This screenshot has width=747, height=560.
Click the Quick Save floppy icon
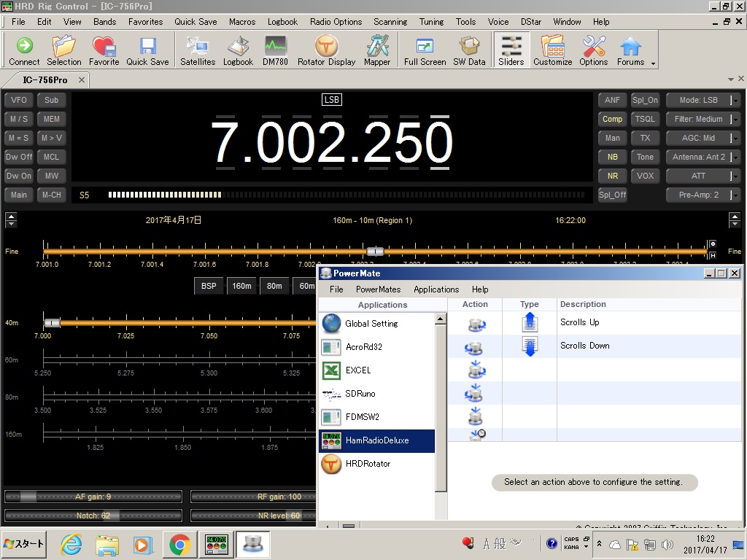pos(147,50)
